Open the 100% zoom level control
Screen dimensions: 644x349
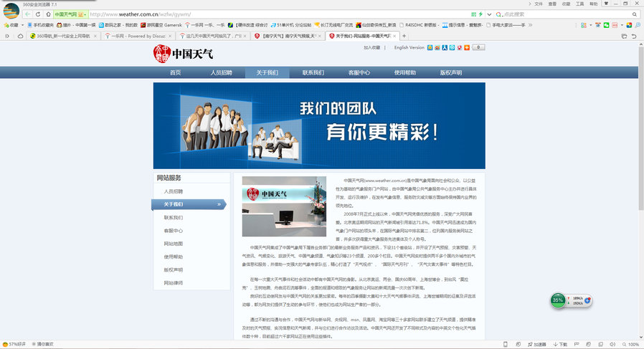pos(631,345)
